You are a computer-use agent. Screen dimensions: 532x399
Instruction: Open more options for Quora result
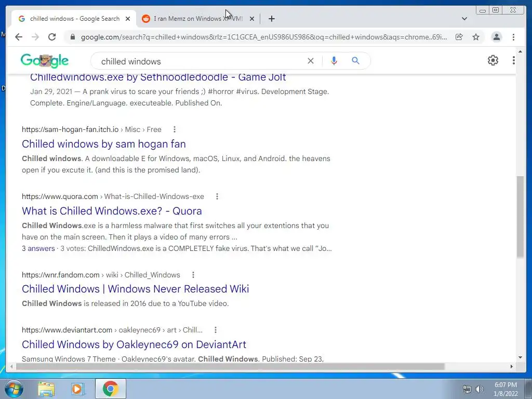pyautogui.click(x=217, y=196)
